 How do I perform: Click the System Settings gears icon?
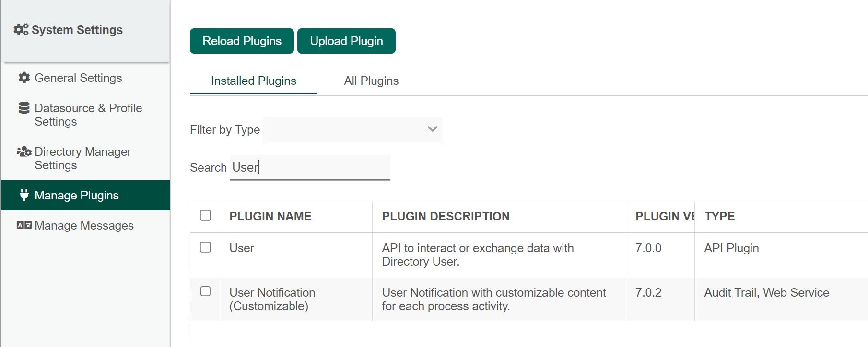[x=21, y=30]
